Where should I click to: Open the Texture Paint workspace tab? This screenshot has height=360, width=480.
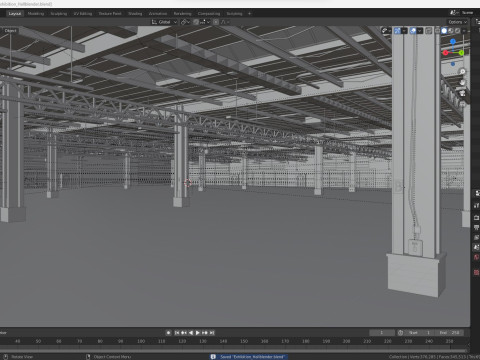pos(110,13)
